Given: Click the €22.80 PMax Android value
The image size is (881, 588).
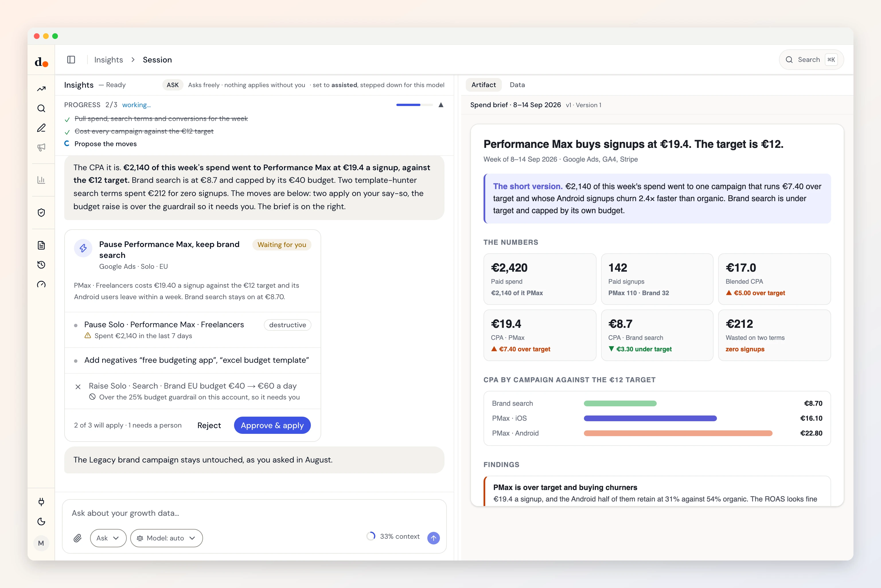Looking at the screenshot, I should click(x=811, y=433).
